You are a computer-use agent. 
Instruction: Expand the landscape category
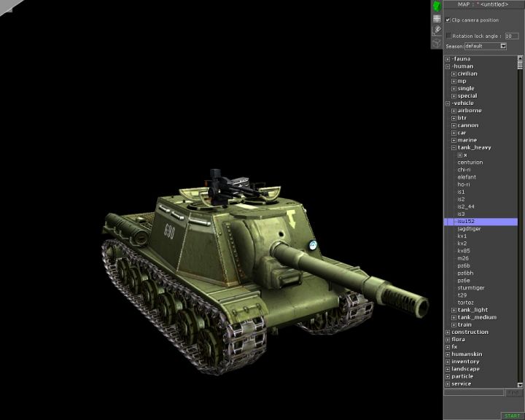click(x=448, y=369)
